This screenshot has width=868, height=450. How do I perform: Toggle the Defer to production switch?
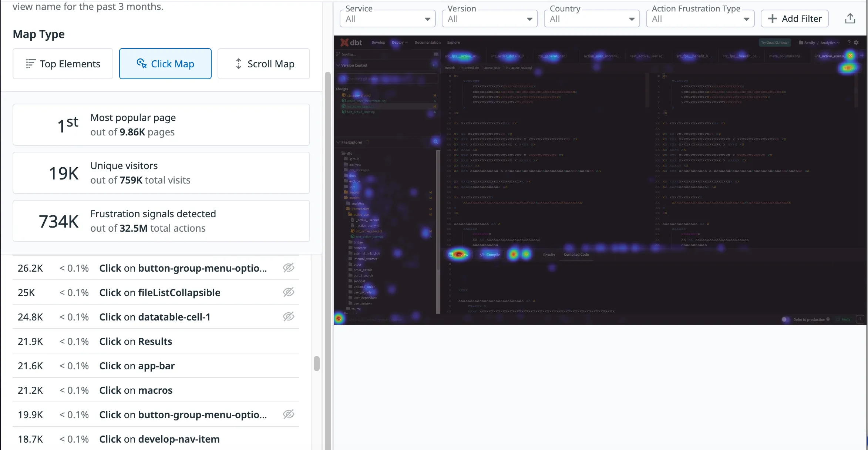click(785, 319)
